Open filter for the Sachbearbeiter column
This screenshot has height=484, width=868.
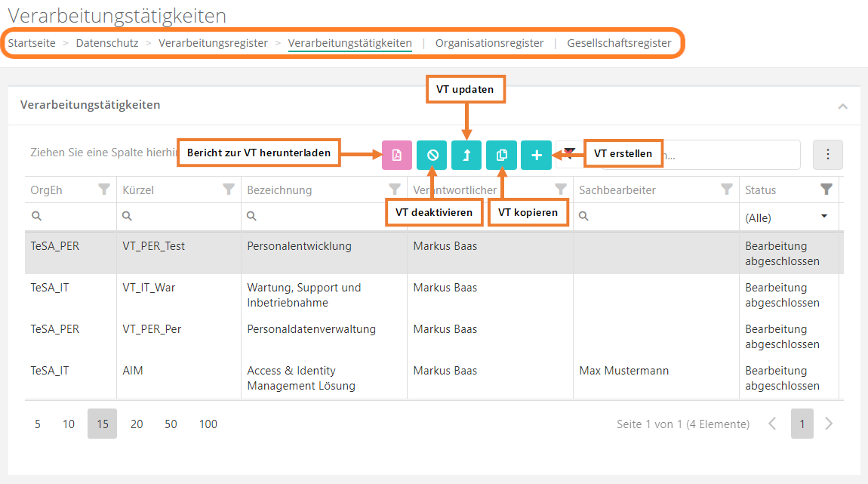pyautogui.click(x=726, y=190)
